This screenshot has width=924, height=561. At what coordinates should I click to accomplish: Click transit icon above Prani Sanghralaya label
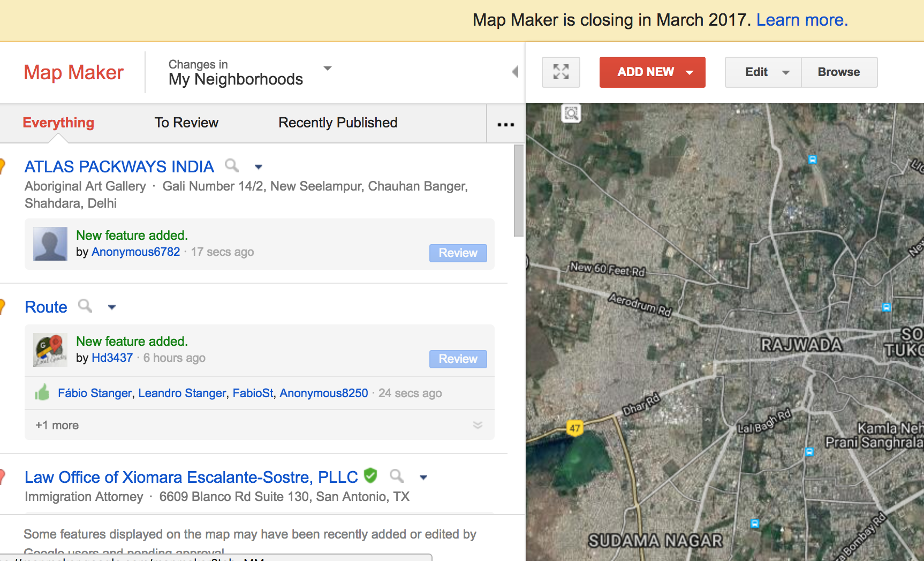pyautogui.click(x=809, y=452)
